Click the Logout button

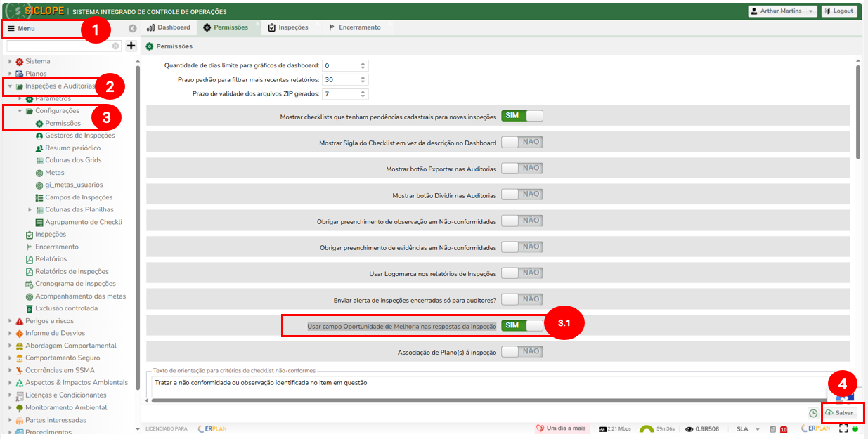click(839, 11)
